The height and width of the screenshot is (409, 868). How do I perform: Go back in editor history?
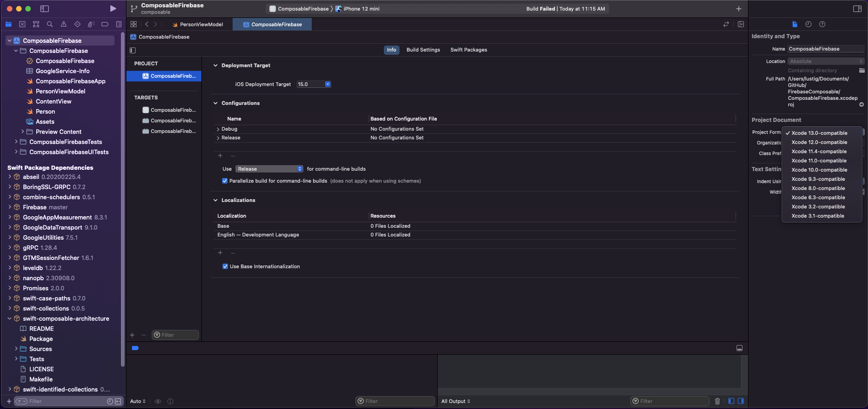(147, 24)
